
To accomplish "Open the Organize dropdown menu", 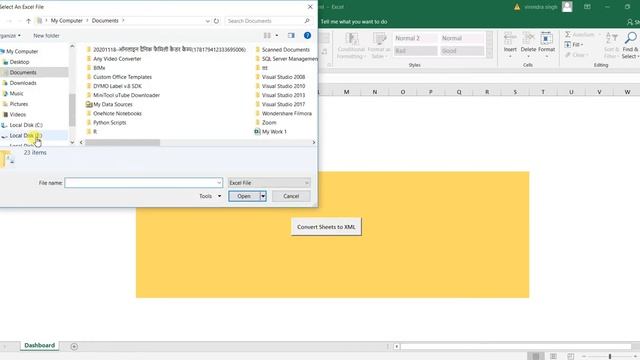I will pyautogui.click(x=10, y=36).
